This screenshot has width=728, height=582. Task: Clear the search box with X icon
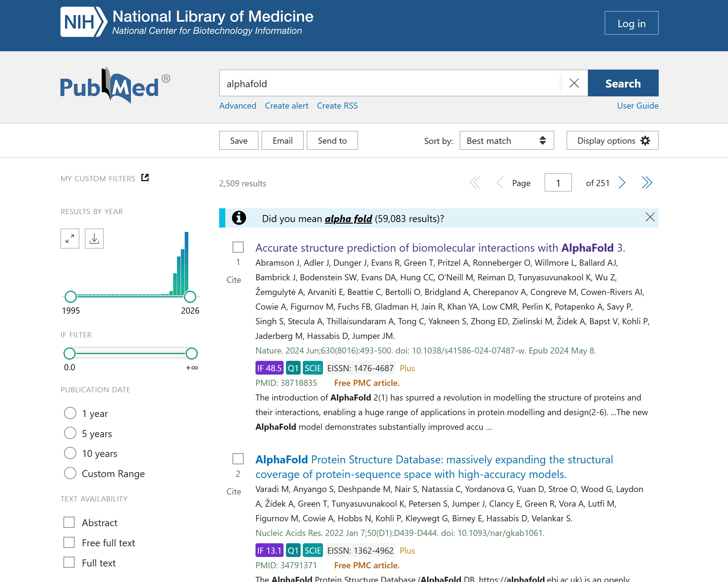(x=574, y=83)
